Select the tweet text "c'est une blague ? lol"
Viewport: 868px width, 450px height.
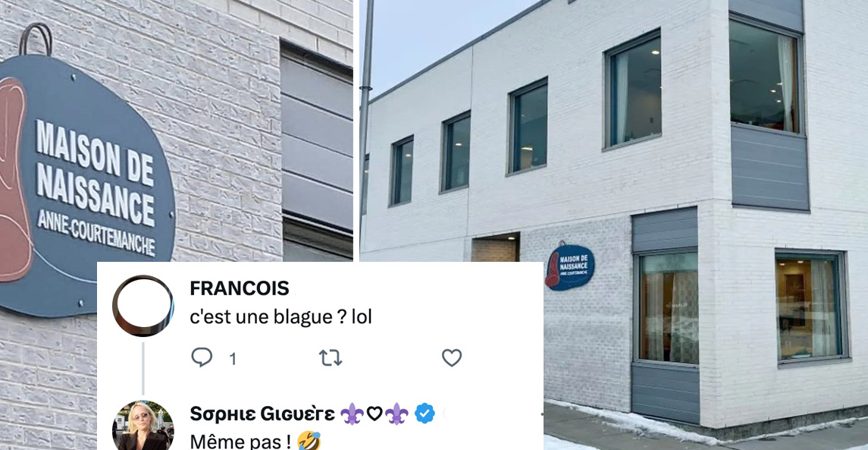[280, 317]
